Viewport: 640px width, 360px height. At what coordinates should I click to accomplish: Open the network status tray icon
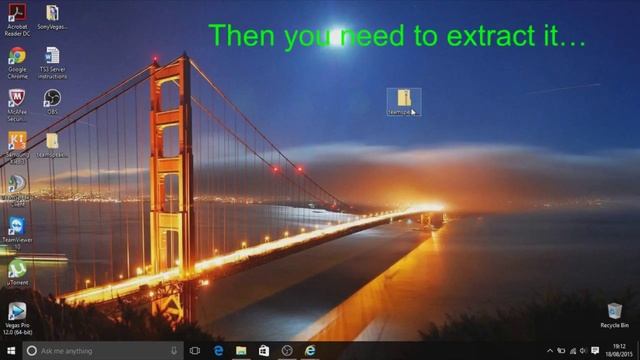(x=573, y=351)
